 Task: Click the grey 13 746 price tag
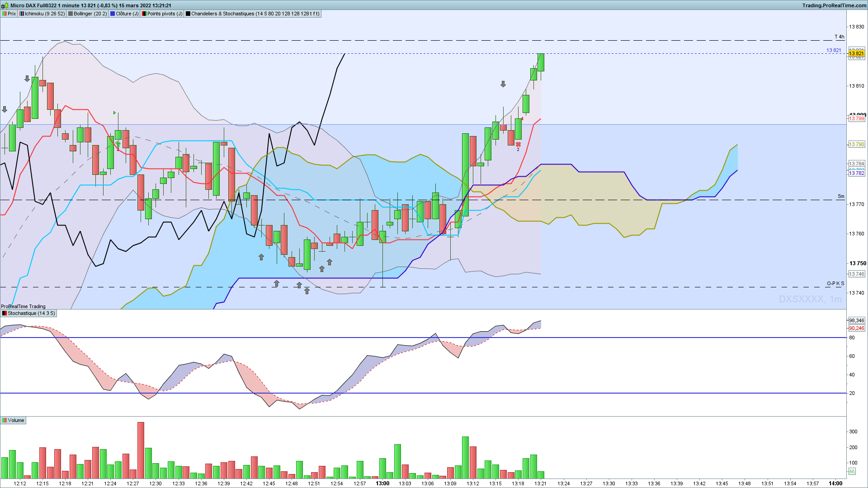(x=856, y=274)
